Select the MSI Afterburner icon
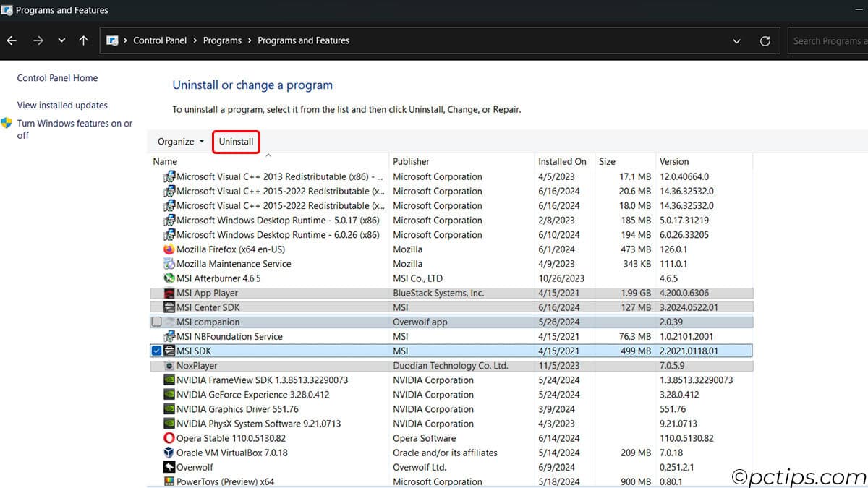This screenshot has height=488, width=868. point(169,278)
